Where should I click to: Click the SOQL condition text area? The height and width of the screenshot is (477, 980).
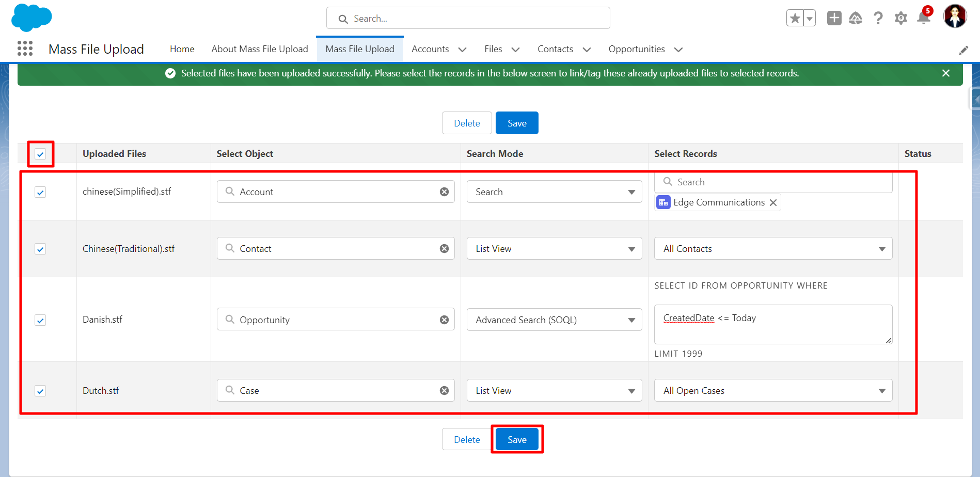(773, 324)
